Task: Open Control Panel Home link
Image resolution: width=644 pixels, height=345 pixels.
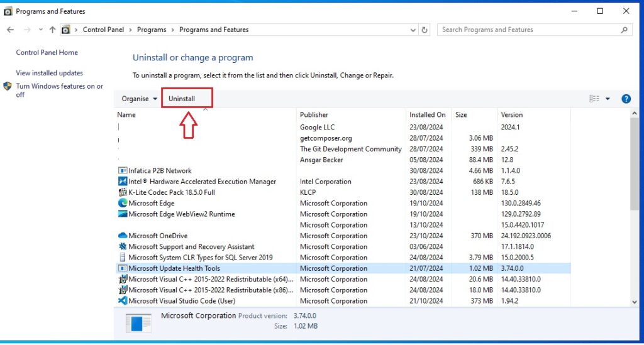Action: click(x=47, y=53)
